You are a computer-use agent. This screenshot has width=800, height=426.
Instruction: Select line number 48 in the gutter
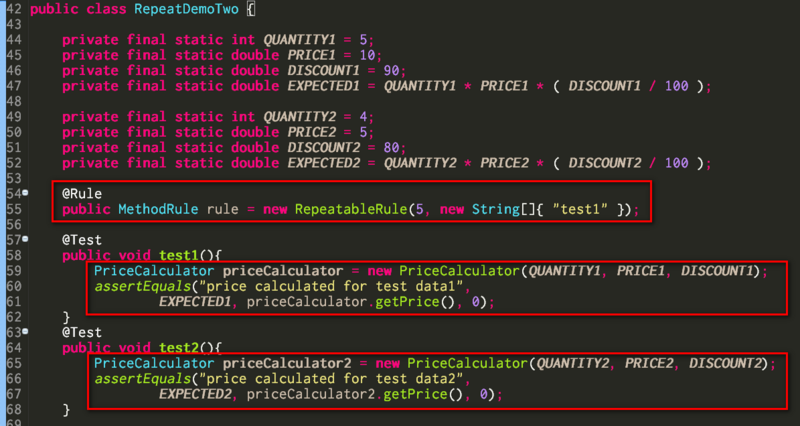(14, 102)
